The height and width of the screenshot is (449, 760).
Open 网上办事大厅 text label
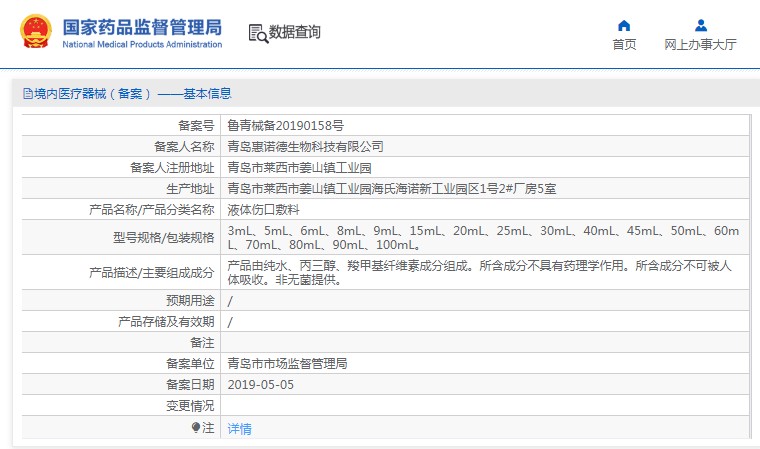point(700,45)
